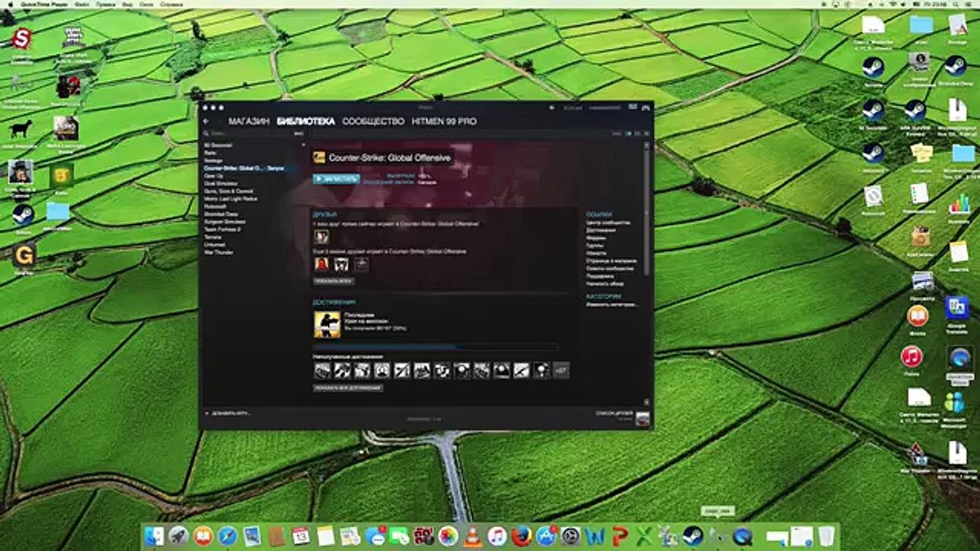980x551 pixels.
Task: Select the red iTunes icon on the desktop
Action: pyautogui.click(x=911, y=357)
